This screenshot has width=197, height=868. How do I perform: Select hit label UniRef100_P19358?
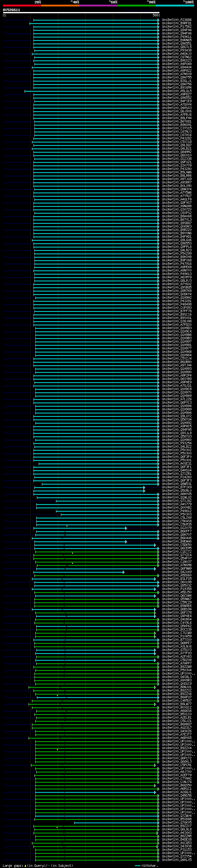(177, 589)
